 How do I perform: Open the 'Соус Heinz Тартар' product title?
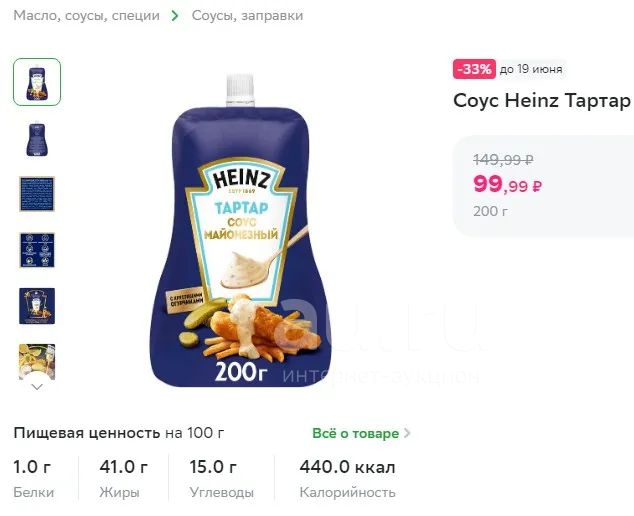(542, 101)
